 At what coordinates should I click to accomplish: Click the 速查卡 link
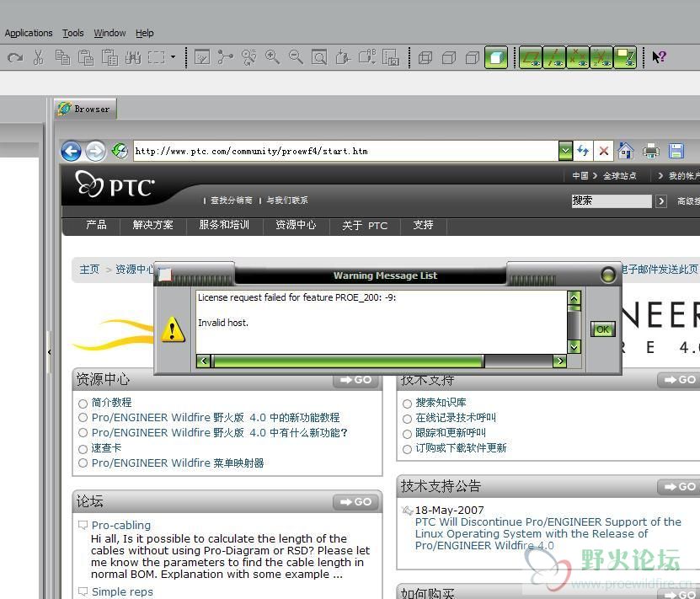pos(106,448)
